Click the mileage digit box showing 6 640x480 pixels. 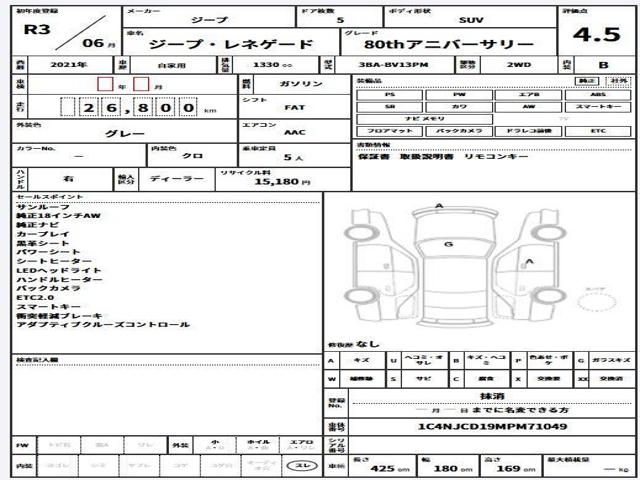point(111,107)
